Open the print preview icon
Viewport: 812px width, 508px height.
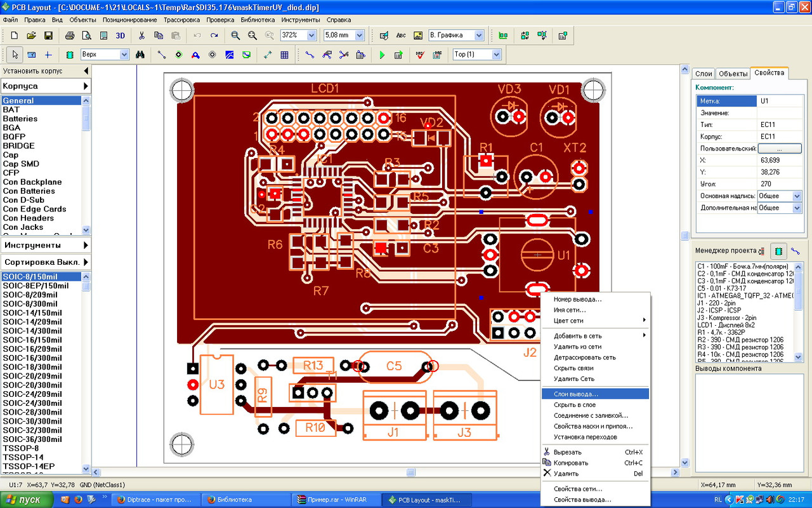pyautogui.click(x=86, y=36)
